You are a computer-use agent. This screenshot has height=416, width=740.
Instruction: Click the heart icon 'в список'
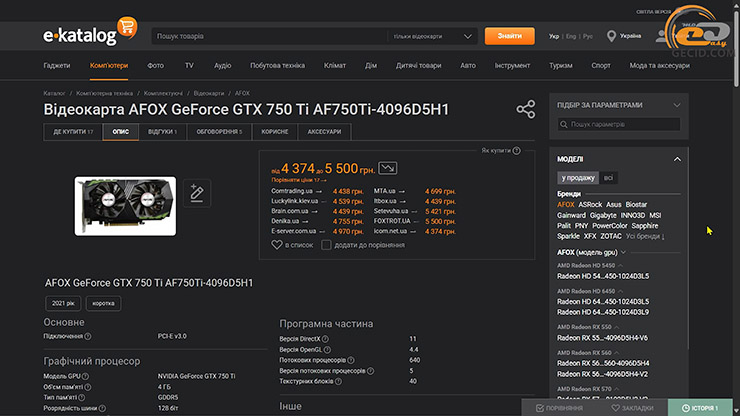[277, 245]
